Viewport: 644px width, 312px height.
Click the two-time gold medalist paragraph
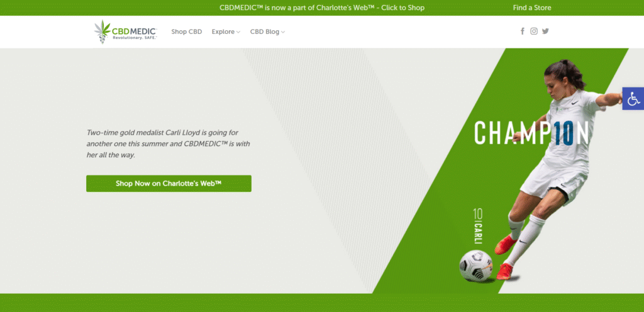pos(169,143)
